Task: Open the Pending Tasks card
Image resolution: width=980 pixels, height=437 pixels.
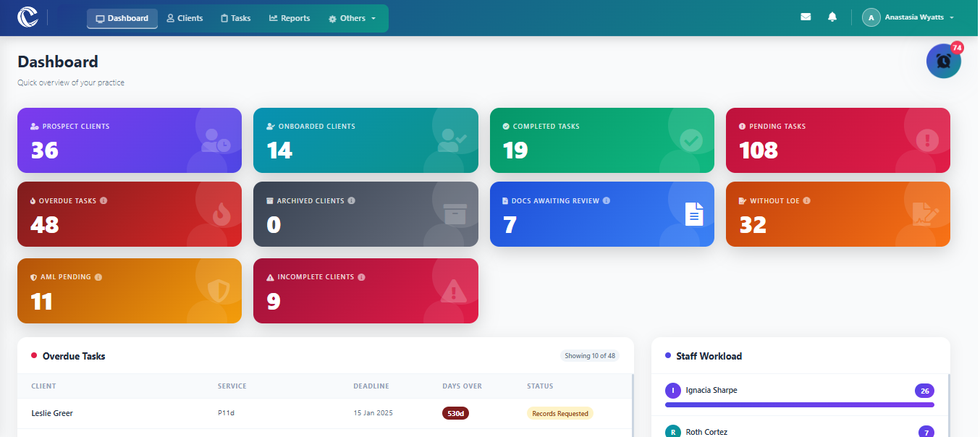Action: (838, 140)
